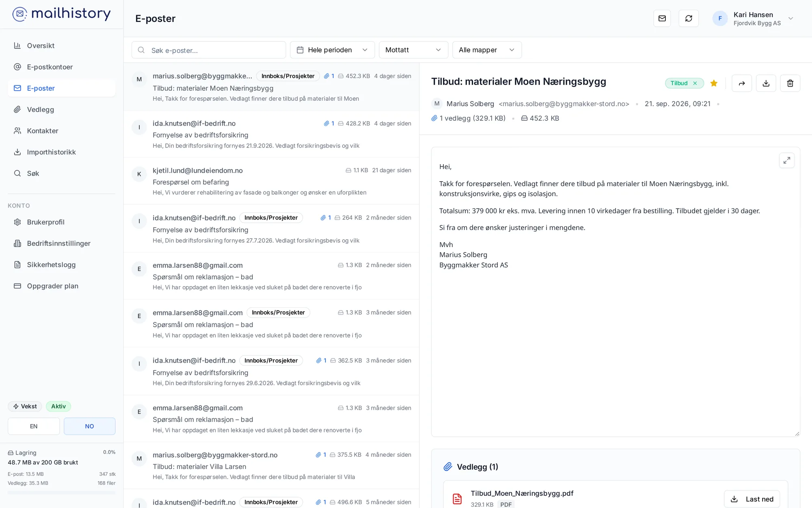Click the storage usage progress bar
Viewport: 812px width, 508px height.
(x=62, y=493)
